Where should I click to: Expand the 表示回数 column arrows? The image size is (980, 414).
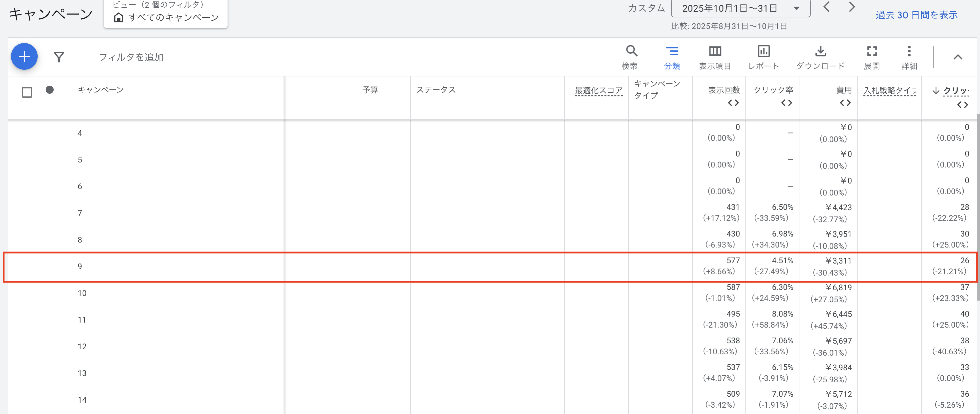click(x=733, y=103)
